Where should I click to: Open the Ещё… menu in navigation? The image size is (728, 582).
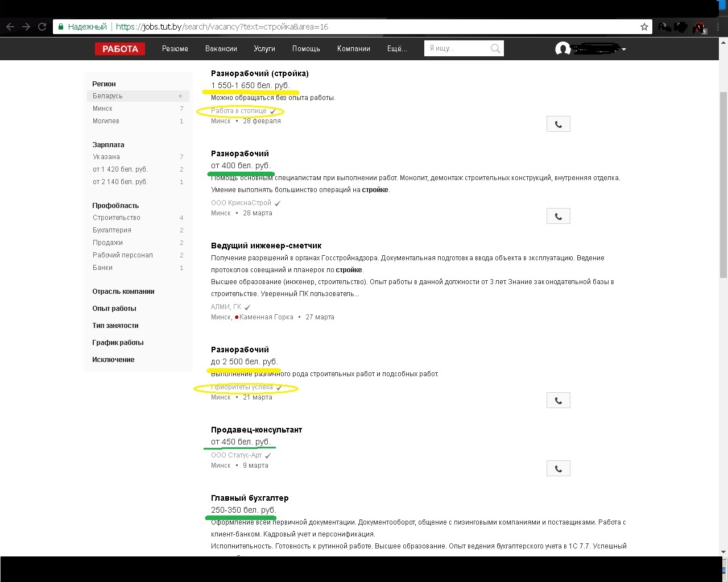[x=397, y=49]
